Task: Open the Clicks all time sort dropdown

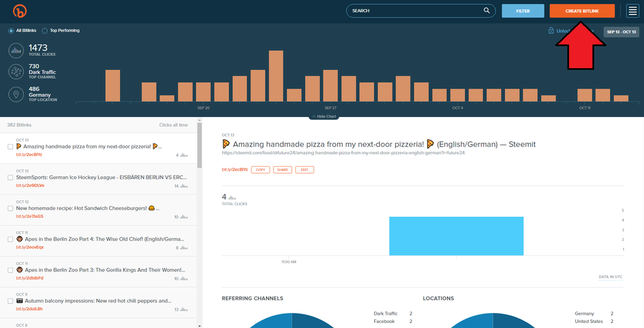Action: 173,125
